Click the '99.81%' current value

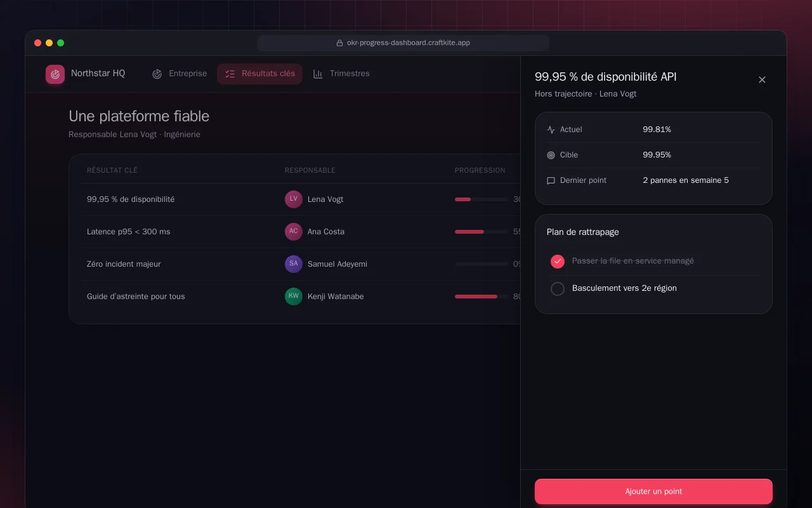[657, 130]
